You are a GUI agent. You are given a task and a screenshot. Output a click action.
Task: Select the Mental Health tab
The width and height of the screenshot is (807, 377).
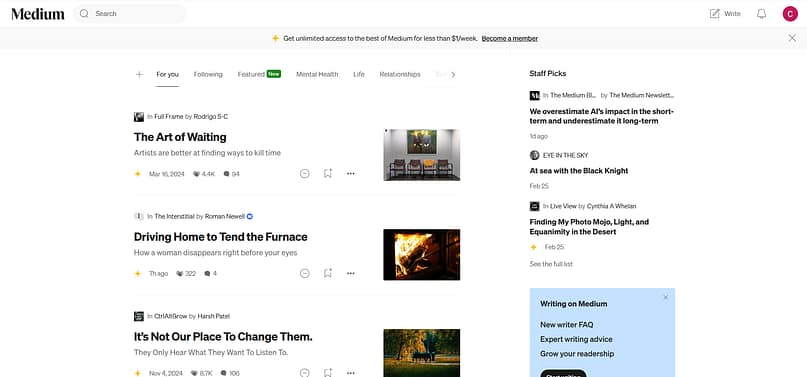coord(317,75)
